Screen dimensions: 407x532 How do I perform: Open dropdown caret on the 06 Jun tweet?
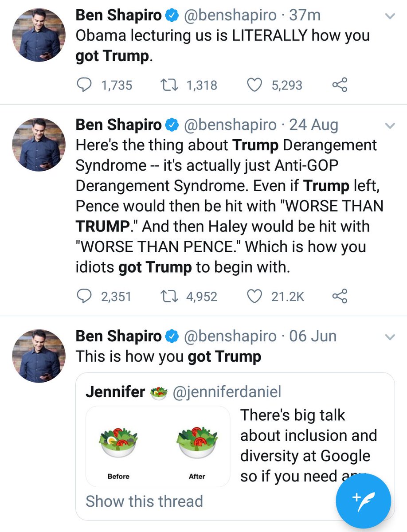390,337
